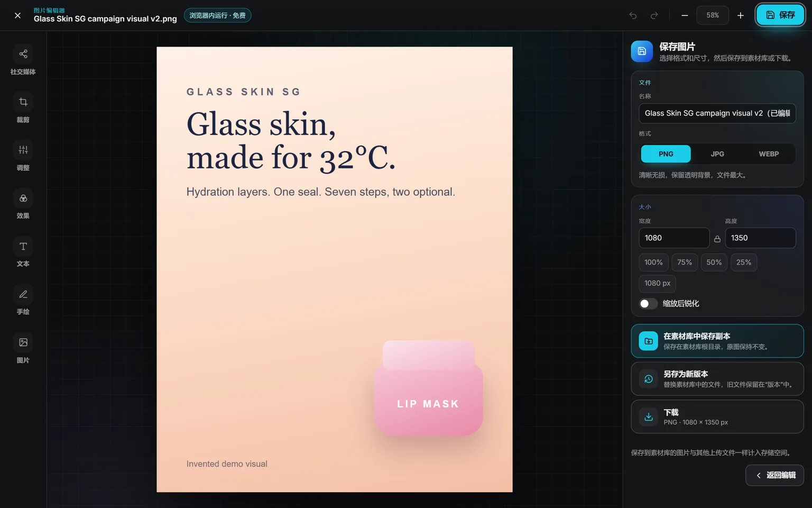Click 在素材库中保存副本 to save a copy
This screenshot has height=508, width=812.
click(x=717, y=341)
